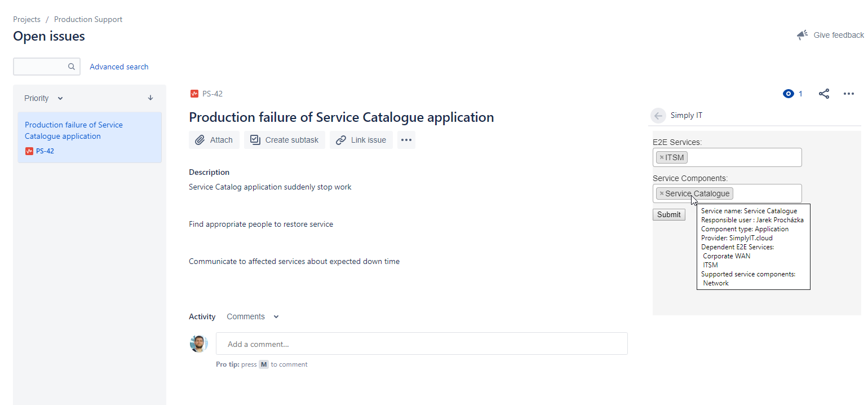Click the Attach button
The width and height of the screenshot is (868, 405).
[x=214, y=140]
